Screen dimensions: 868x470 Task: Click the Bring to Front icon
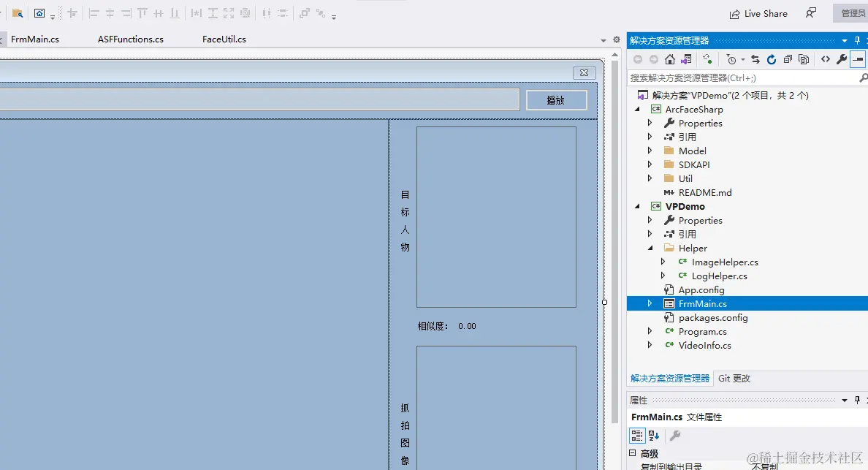click(305, 13)
